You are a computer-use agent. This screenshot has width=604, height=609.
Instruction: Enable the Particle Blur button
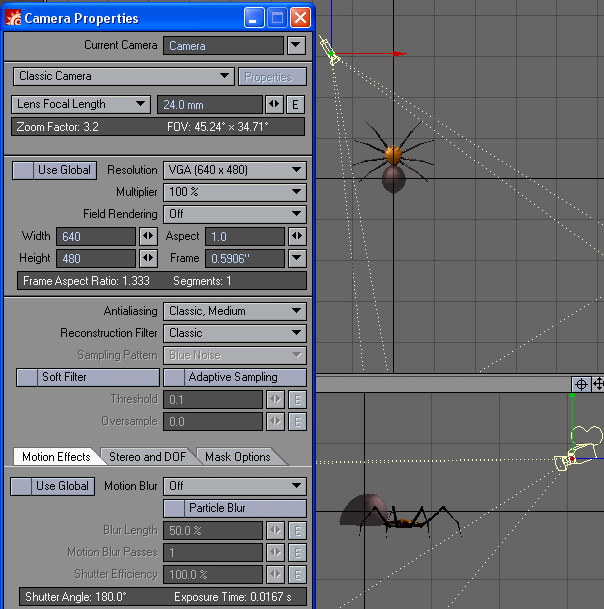click(x=234, y=508)
